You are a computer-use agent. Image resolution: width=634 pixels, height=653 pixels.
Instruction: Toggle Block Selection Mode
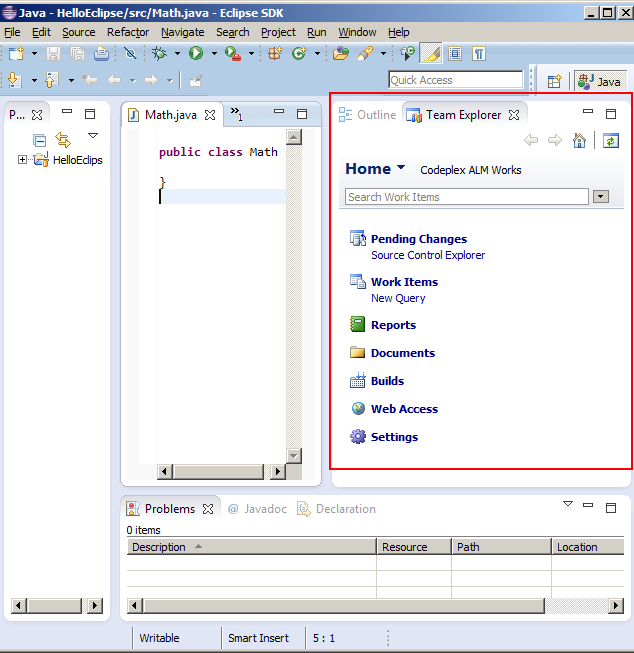pos(455,54)
